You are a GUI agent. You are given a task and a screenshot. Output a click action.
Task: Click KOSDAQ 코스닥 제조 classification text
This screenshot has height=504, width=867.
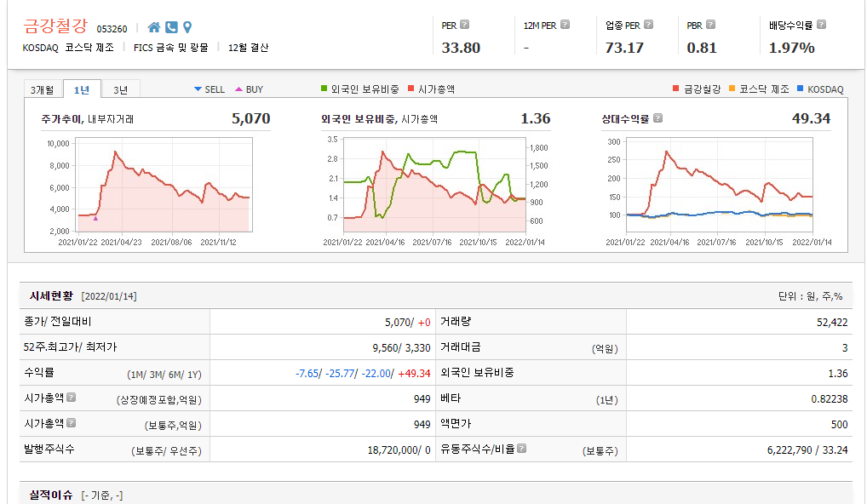coord(68,48)
